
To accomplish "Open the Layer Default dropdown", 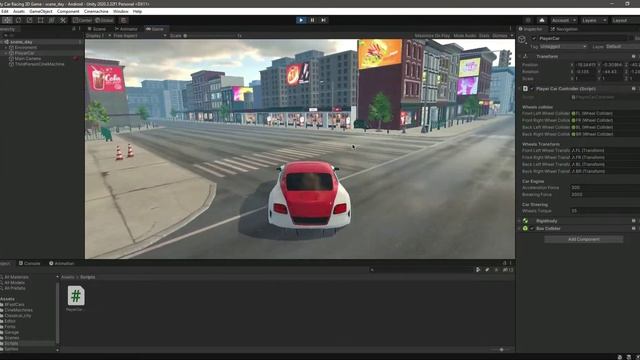I will (x=622, y=47).
